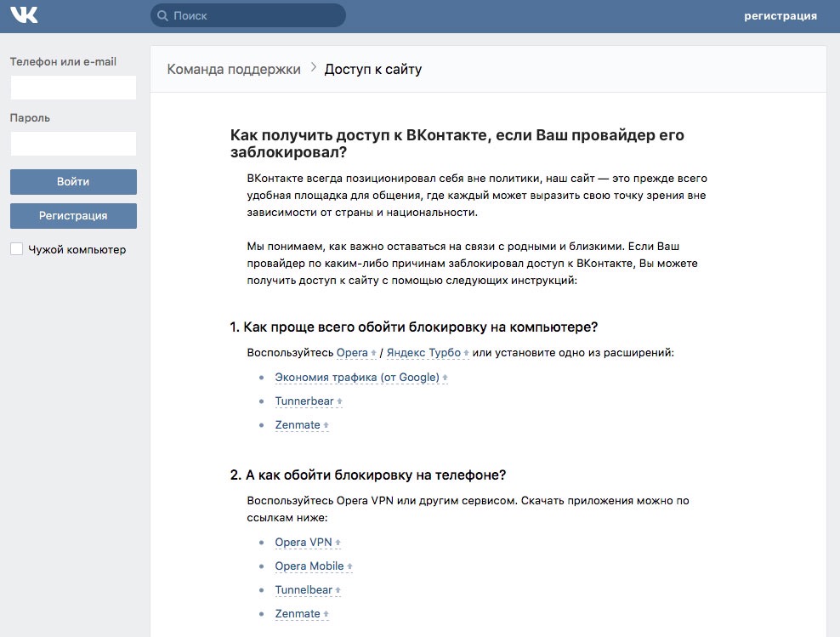The width and height of the screenshot is (840, 637).
Task: Click the Телефон или e-mail input field
Action: [x=73, y=88]
